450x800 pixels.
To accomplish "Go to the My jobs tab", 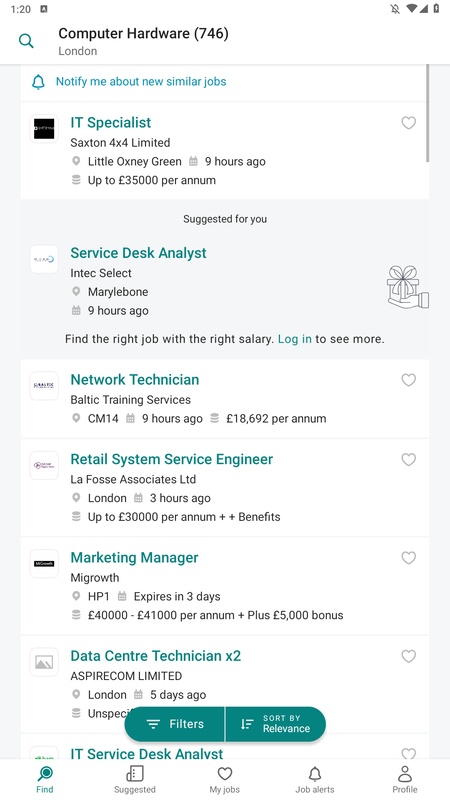I will tap(225, 780).
